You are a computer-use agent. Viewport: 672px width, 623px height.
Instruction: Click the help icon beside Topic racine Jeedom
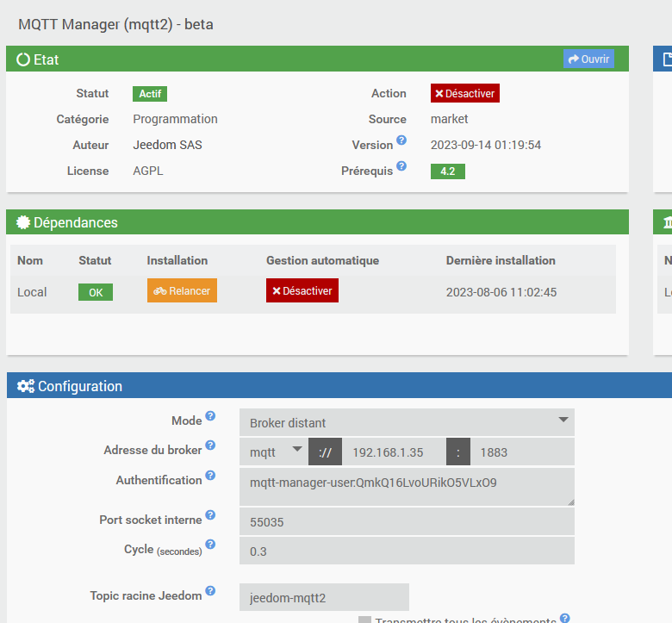pyautogui.click(x=210, y=591)
